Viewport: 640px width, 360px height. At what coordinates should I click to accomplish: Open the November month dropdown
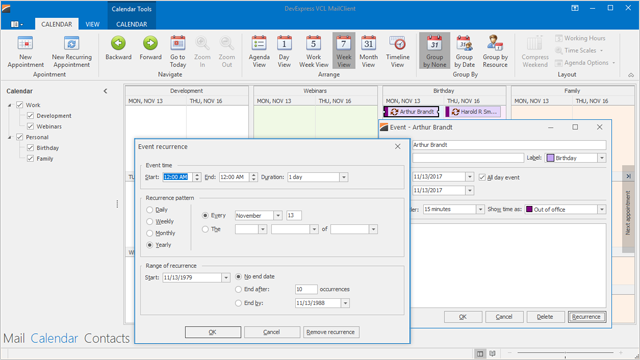click(x=278, y=216)
